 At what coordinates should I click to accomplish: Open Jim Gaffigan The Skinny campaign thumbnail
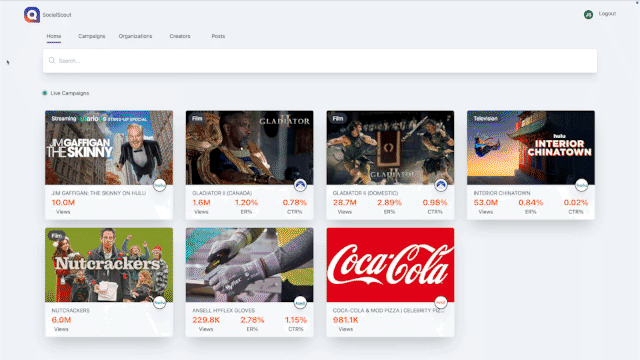coord(109,148)
